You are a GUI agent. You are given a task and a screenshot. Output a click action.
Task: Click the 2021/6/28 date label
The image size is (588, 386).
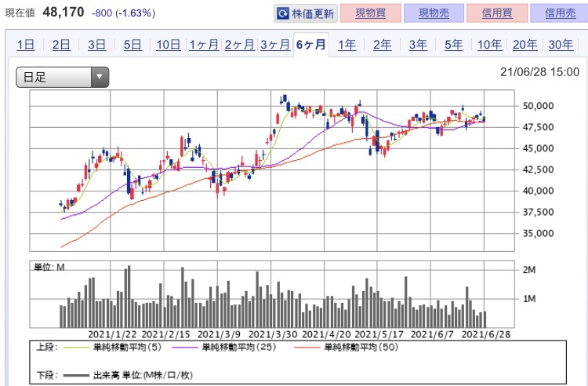click(x=486, y=334)
